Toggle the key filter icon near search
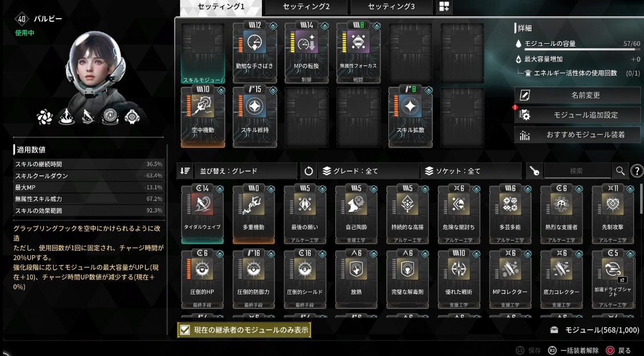 [534, 171]
